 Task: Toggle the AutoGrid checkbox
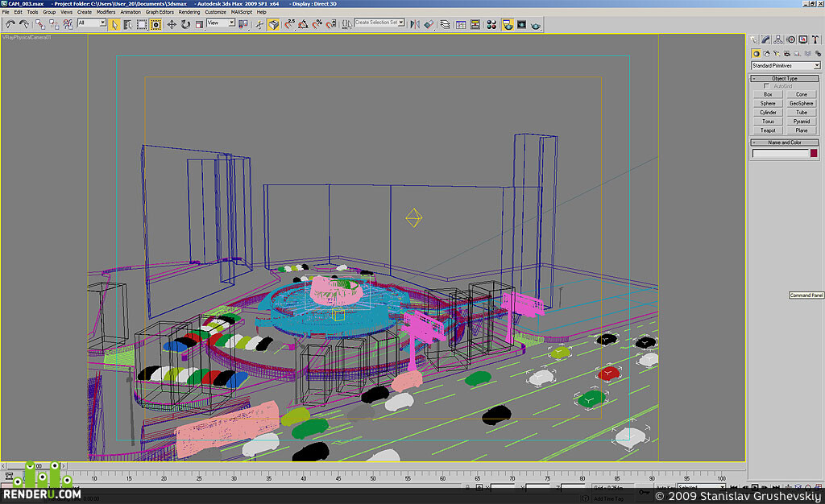click(766, 85)
